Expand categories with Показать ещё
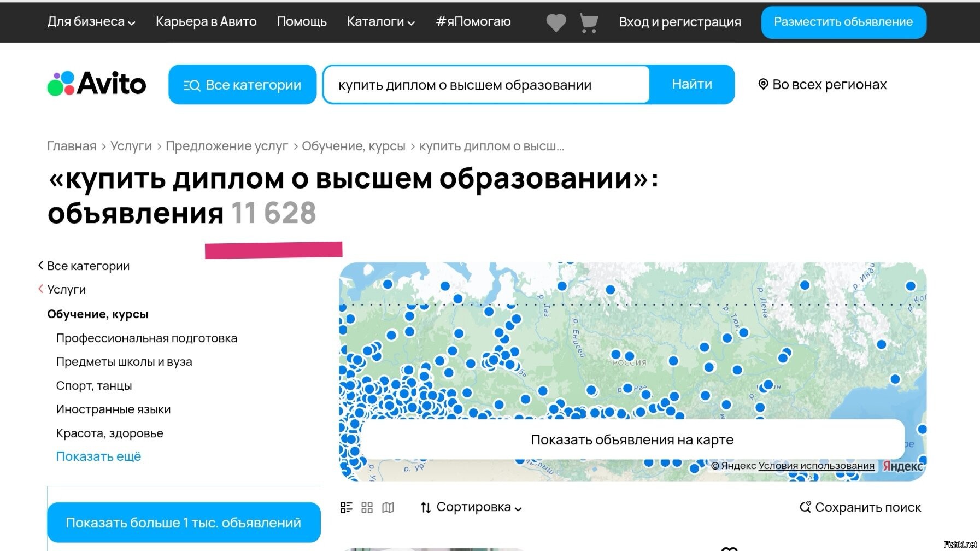This screenshot has width=980, height=551. tap(98, 456)
